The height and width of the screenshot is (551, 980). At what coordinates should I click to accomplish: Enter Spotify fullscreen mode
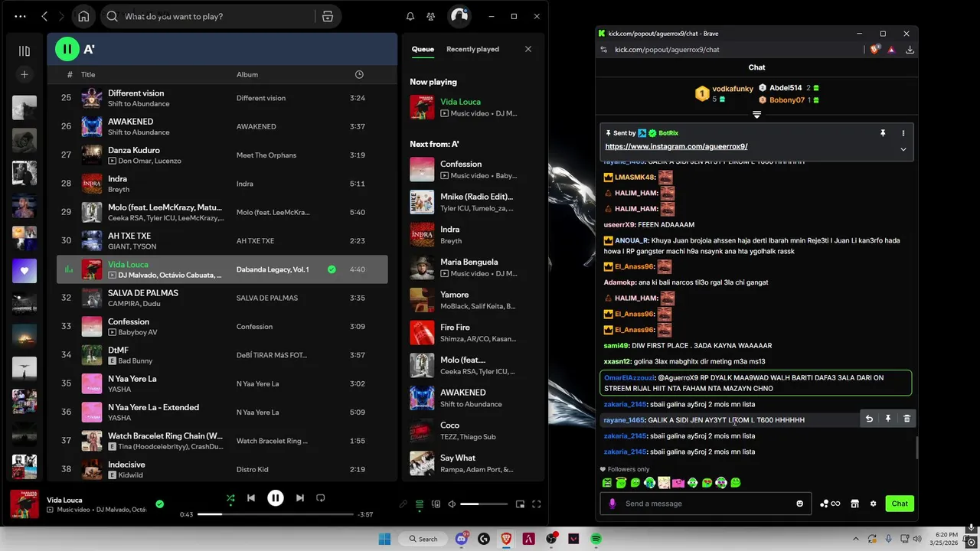point(537,504)
